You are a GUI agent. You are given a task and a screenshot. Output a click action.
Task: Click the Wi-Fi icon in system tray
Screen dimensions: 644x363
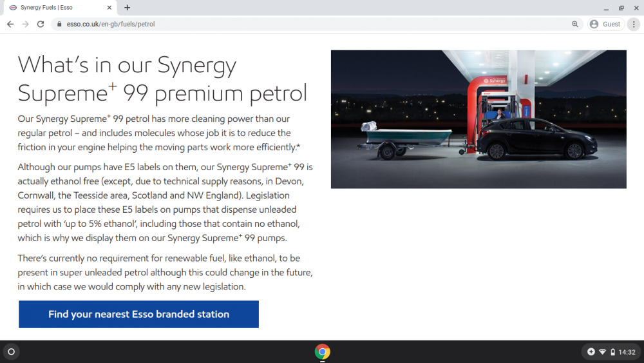pos(602,352)
